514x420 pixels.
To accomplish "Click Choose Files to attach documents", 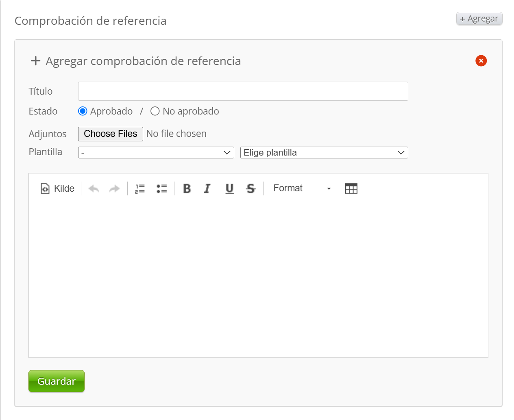I will coord(111,134).
